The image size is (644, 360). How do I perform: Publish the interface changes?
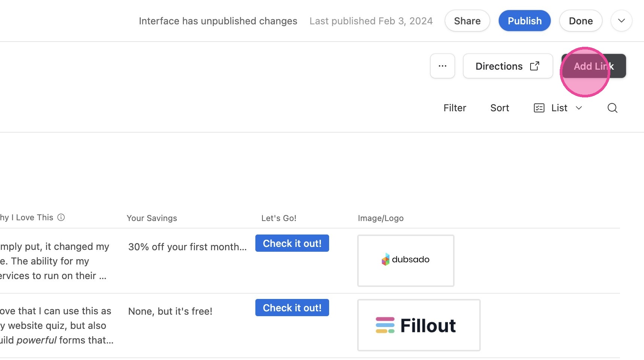[x=525, y=21]
